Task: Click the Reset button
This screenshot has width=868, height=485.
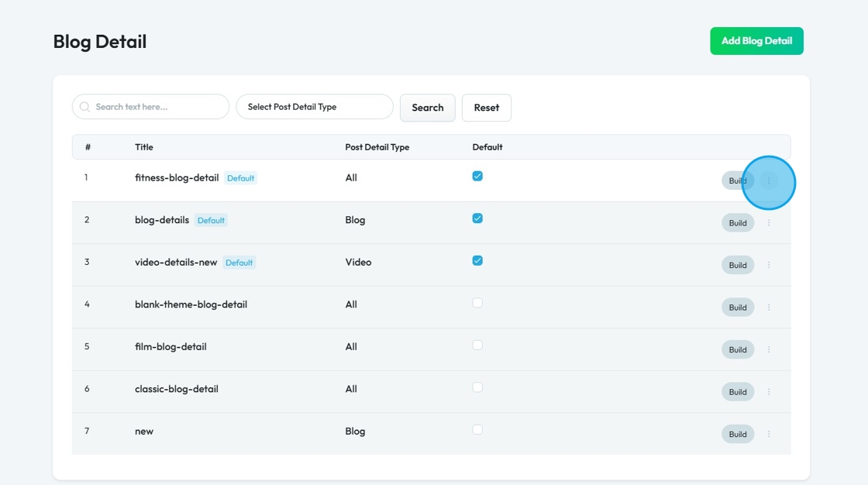Action: tap(486, 108)
